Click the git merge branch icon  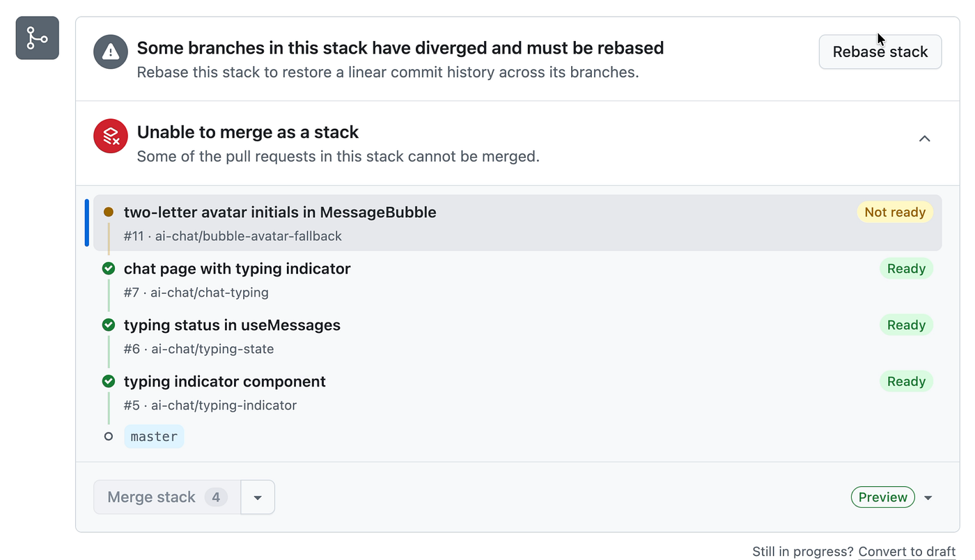[x=38, y=38]
